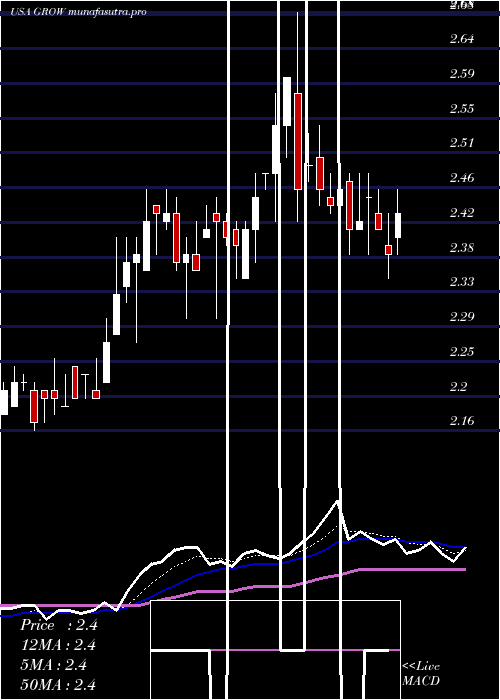Click the 'Price : 2.4' readout

(58, 625)
